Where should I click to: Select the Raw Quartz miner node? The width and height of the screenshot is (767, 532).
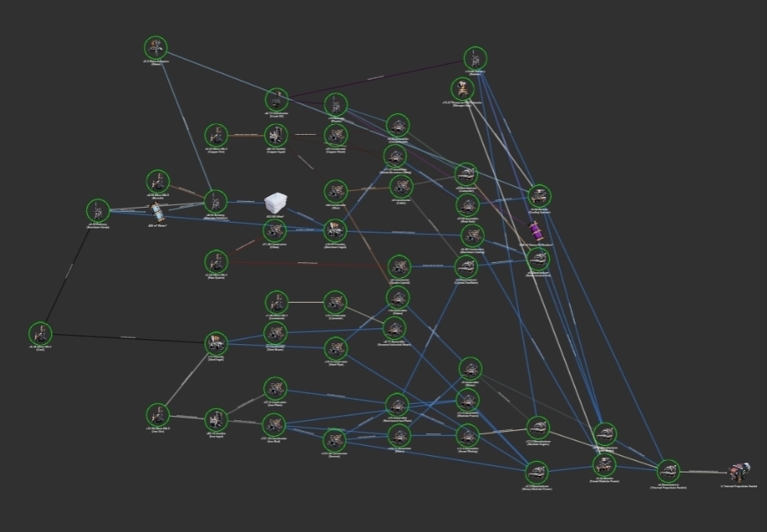216,261
